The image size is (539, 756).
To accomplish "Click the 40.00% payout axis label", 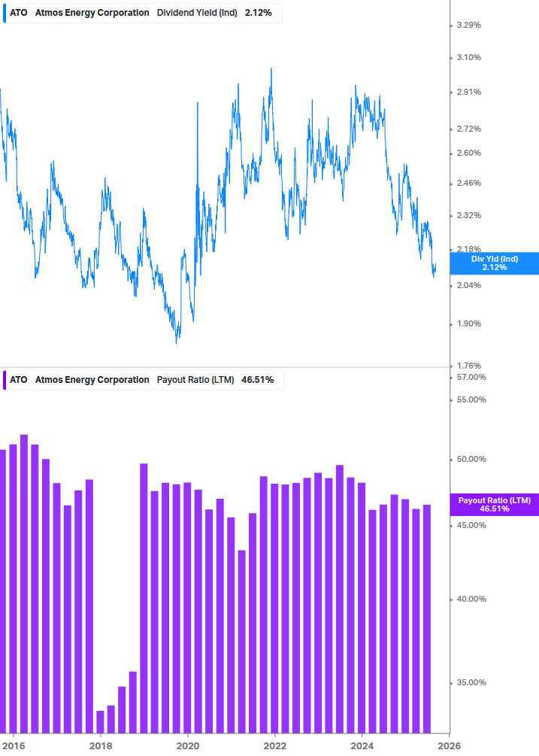I will pyautogui.click(x=471, y=600).
